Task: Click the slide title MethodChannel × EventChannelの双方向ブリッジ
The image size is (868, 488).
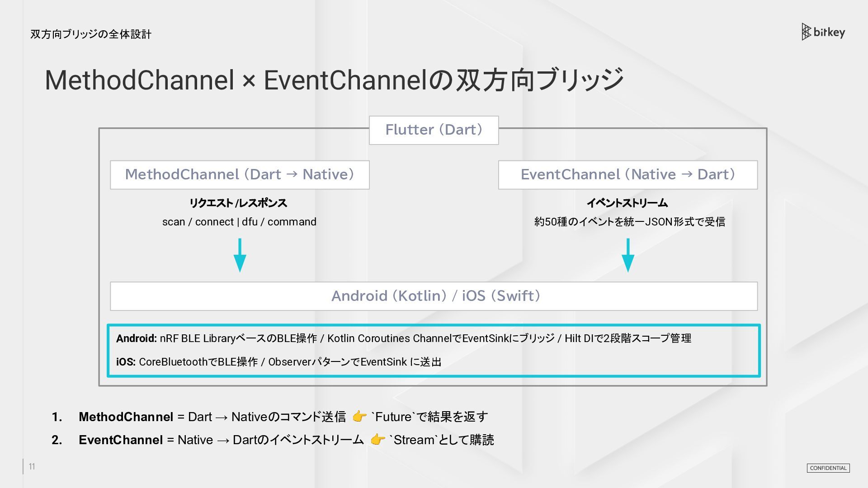Action: (335, 80)
